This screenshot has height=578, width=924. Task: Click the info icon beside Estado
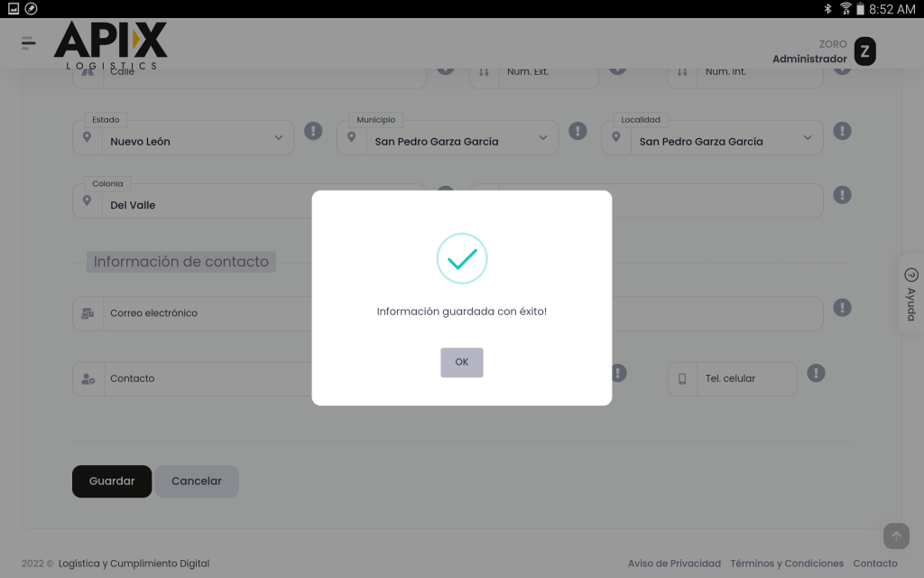(x=313, y=131)
